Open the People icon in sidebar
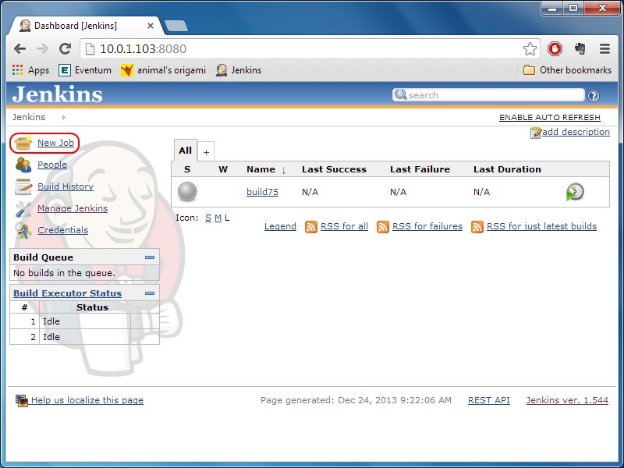This screenshot has width=624, height=468. [23, 165]
